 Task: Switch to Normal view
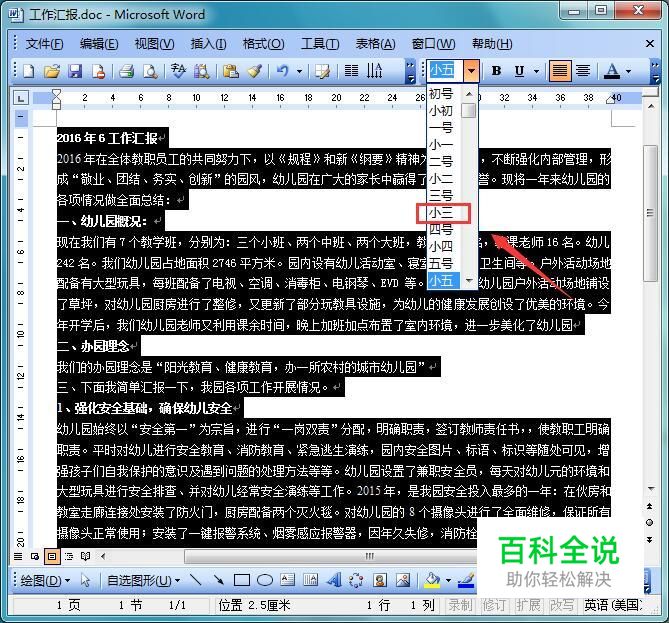tap(18, 556)
